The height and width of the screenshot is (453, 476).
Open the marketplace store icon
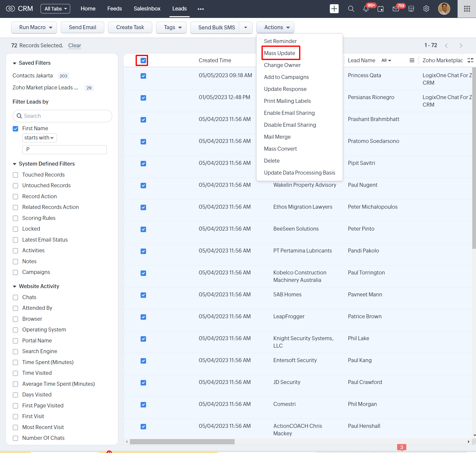point(411,9)
